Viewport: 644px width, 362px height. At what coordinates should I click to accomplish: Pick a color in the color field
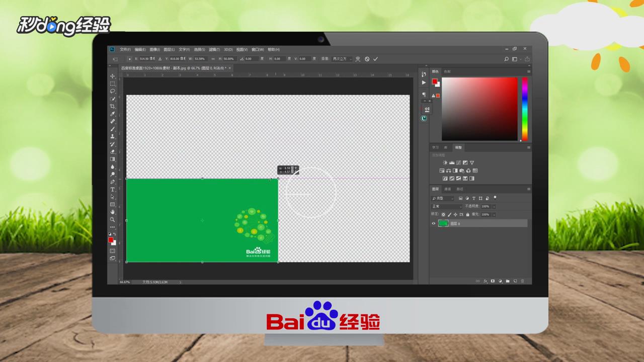(x=479, y=109)
